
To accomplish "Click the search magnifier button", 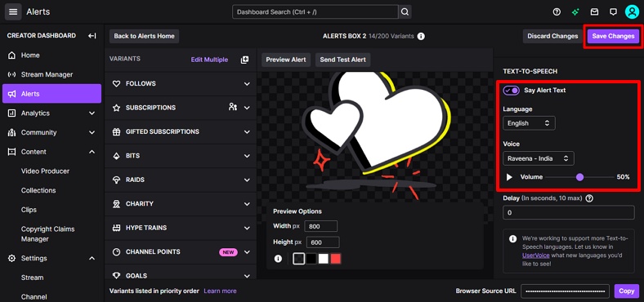I will [x=405, y=12].
